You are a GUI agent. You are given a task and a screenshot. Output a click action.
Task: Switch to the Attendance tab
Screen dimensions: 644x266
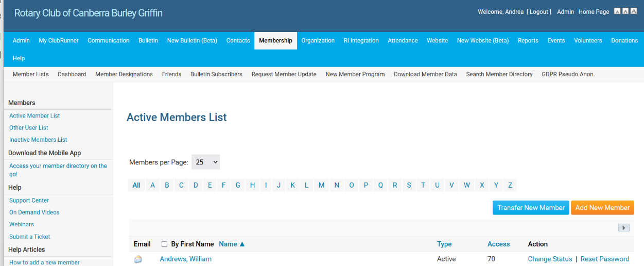[x=403, y=41]
